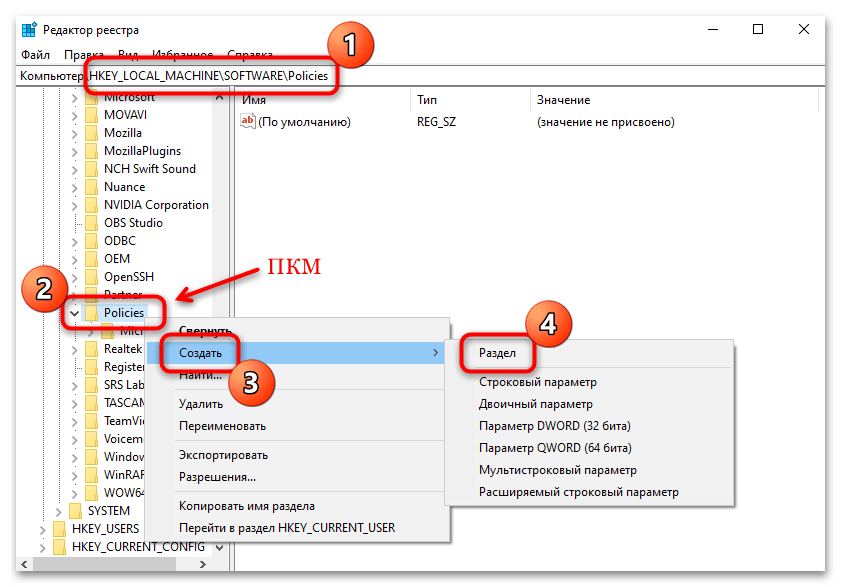Select Копировать имя раздела entry
The image size is (841, 587).
(x=246, y=506)
